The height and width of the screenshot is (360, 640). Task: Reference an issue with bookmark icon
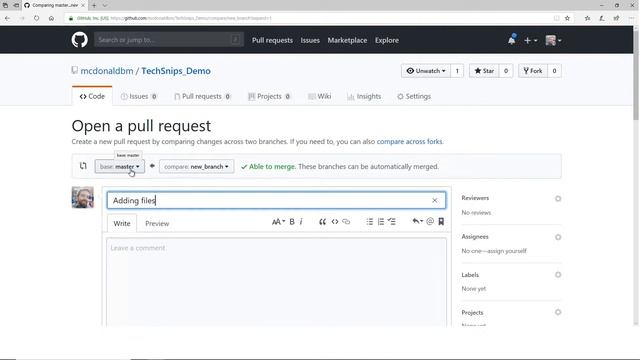pos(441,221)
